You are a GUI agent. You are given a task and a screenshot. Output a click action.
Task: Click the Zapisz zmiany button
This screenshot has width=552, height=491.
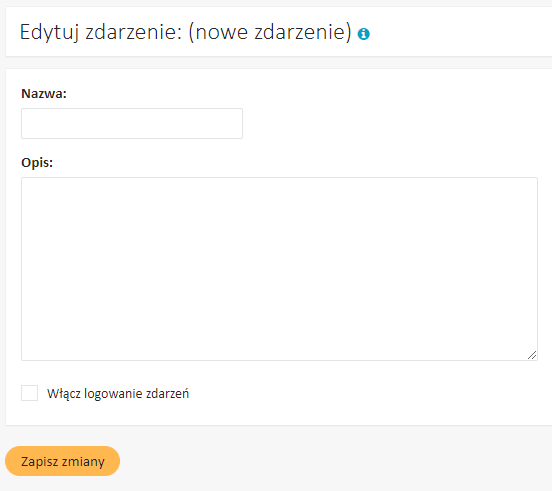(x=62, y=461)
